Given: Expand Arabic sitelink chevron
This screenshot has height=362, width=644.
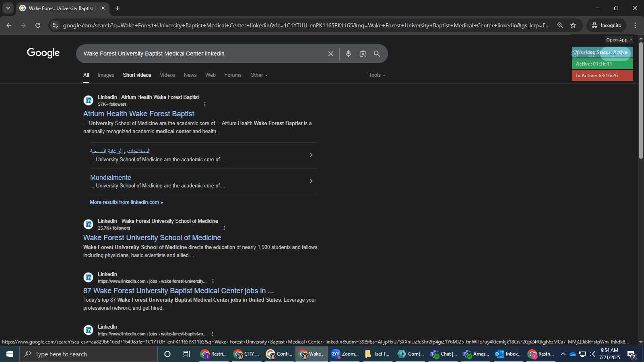Looking at the screenshot, I should point(311,155).
